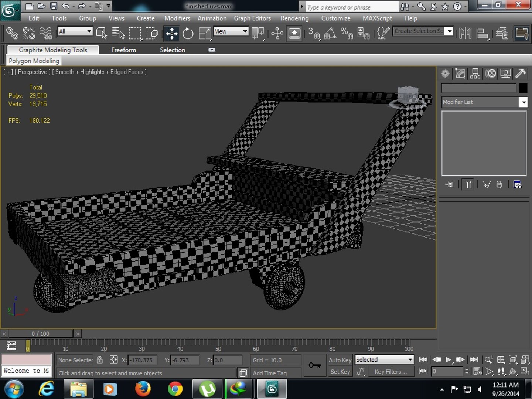
Task: Pick the Rectangular Selection Region tool
Action: tap(135, 34)
